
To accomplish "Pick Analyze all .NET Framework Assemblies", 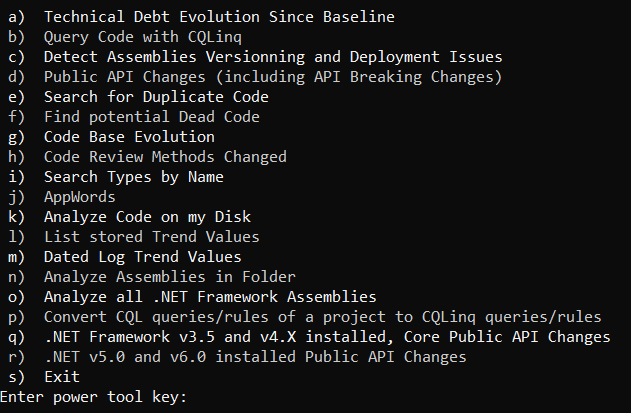I will (x=209, y=297).
